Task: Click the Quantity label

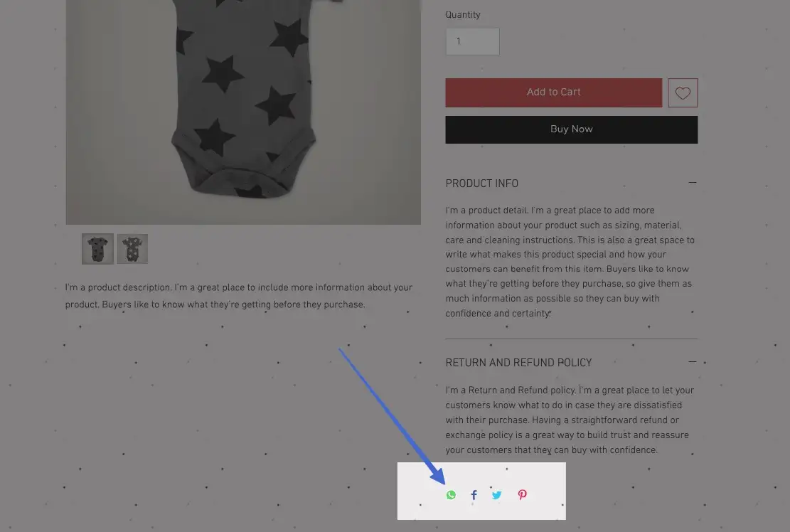Action: coord(462,15)
